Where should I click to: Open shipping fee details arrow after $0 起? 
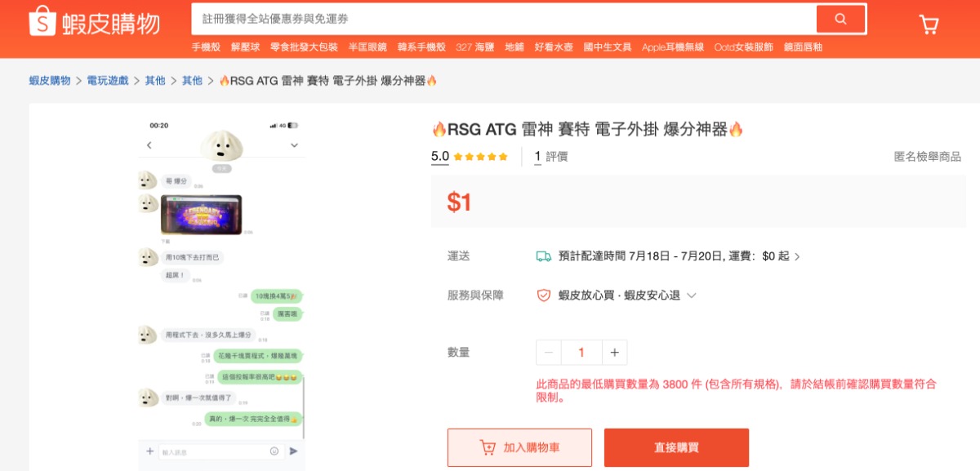coord(797,256)
